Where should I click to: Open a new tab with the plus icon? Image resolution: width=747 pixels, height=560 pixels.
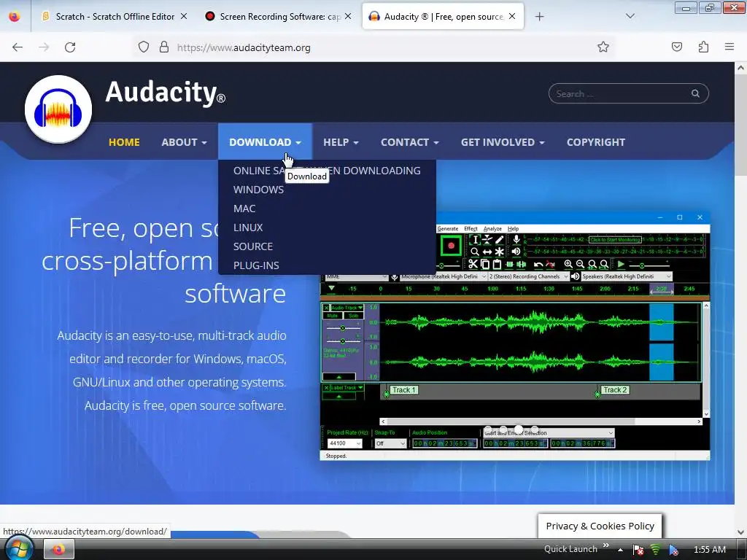(x=539, y=17)
